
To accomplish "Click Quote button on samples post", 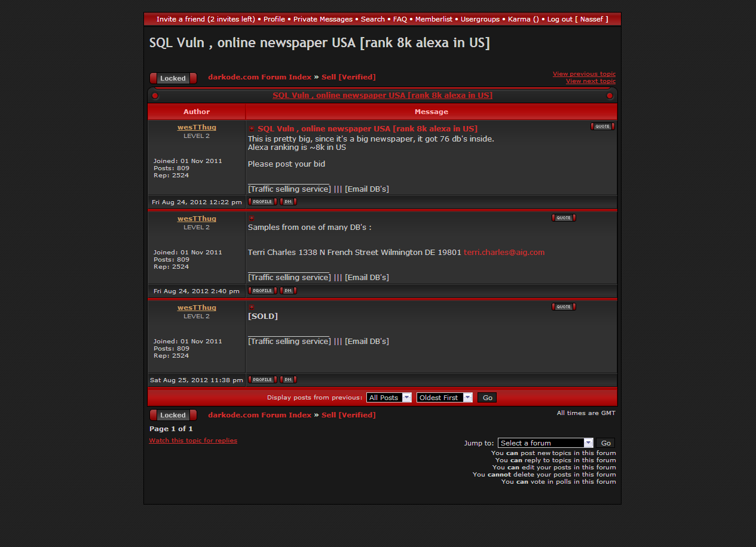I will point(563,218).
